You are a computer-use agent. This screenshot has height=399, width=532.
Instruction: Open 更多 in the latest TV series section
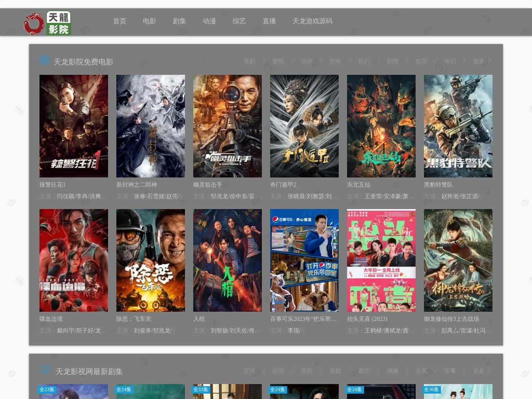pyautogui.click(x=482, y=371)
